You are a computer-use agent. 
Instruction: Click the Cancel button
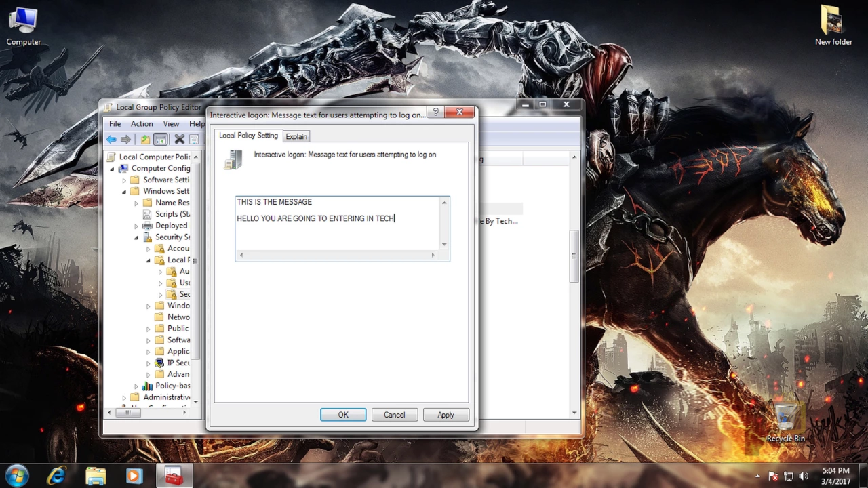[x=394, y=415]
